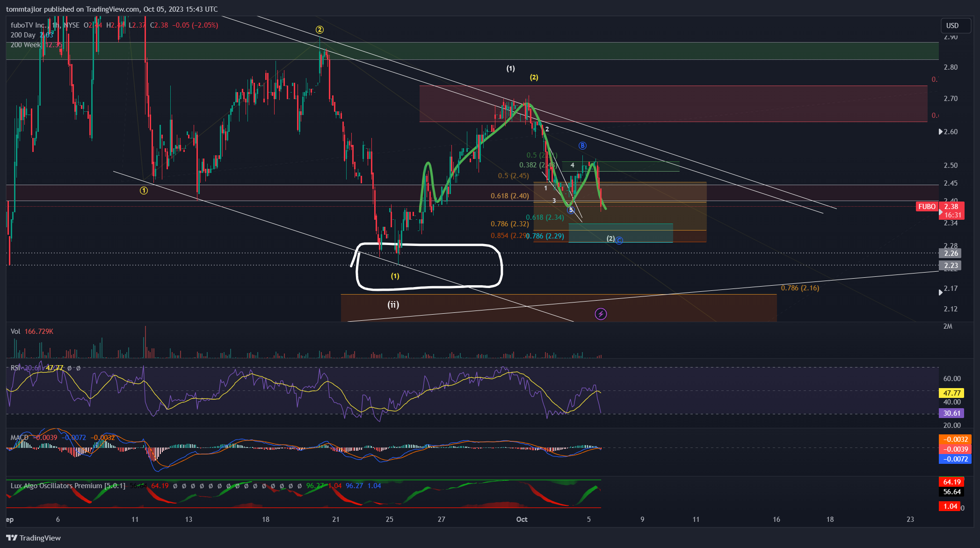Click the 25 date on the time axis
The image size is (980, 548).
(x=390, y=519)
